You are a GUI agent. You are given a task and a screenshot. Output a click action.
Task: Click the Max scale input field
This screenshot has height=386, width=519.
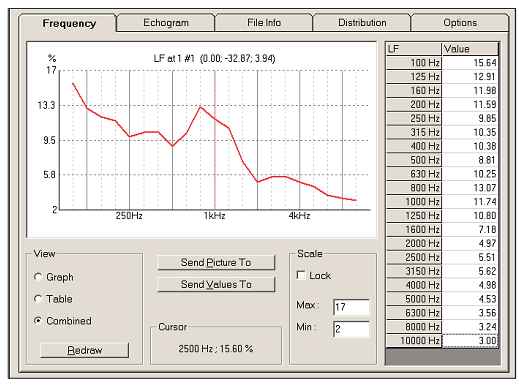(x=351, y=307)
